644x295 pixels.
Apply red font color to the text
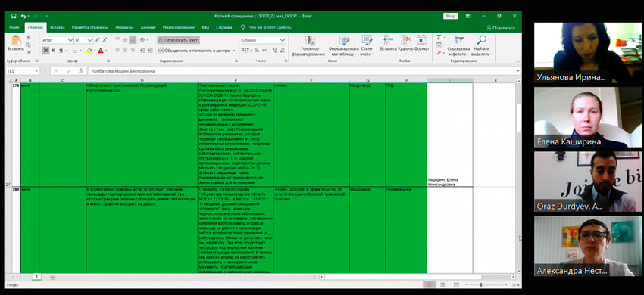(x=100, y=51)
